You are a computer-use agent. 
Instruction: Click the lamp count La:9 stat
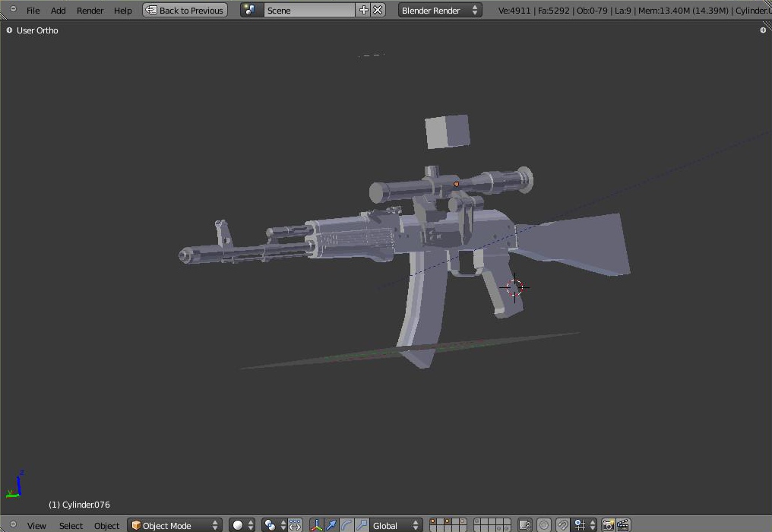(x=623, y=11)
